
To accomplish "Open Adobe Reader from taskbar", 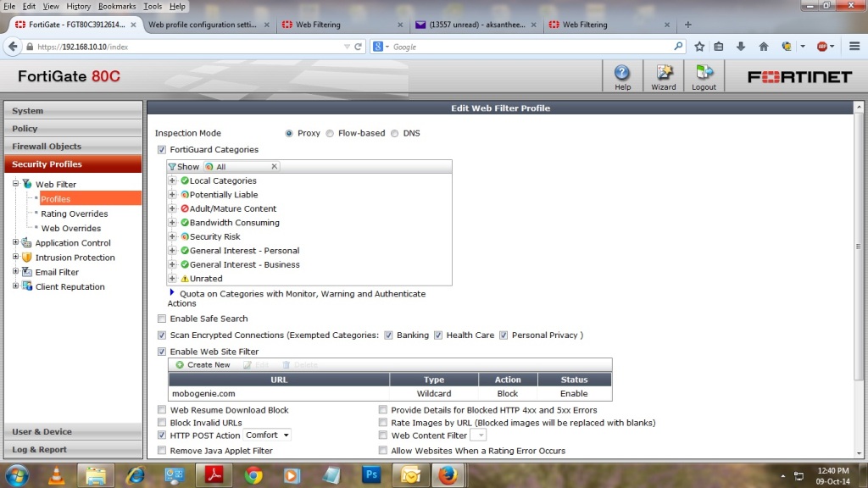I will pyautogui.click(x=214, y=475).
